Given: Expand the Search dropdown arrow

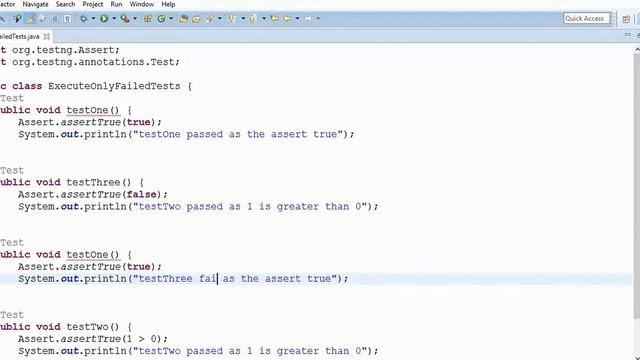Looking at the screenshot, I should click(220, 18).
